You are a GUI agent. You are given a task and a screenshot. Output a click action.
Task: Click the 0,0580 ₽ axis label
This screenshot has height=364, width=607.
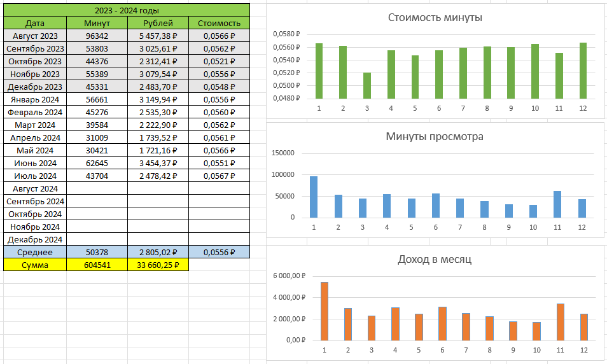point(286,34)
